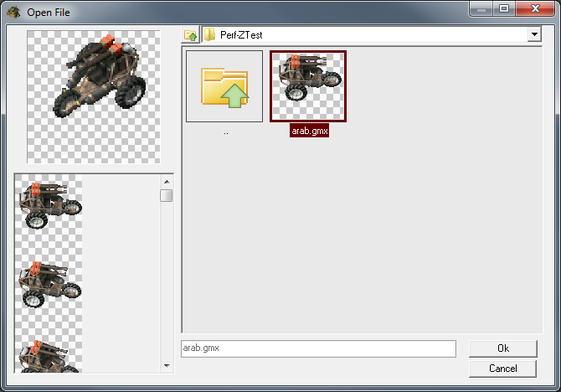Open the parent folder ".." tile
This screenshot has width=561, height=392.
pos(224,86)
